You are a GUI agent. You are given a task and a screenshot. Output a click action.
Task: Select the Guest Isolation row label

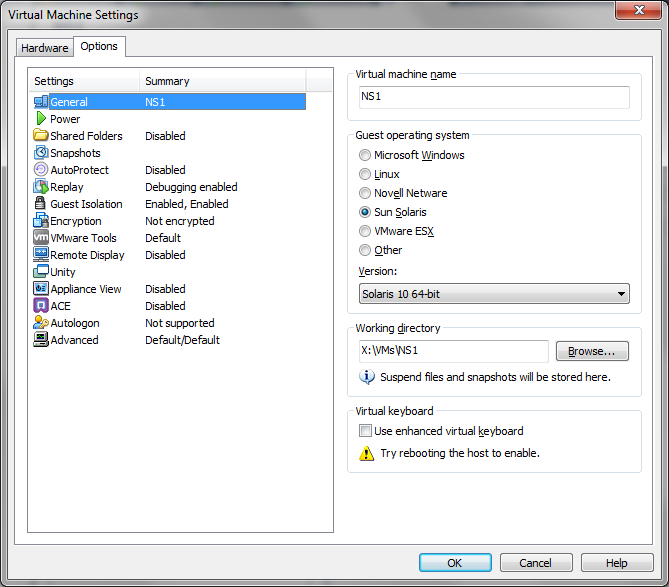[x=87, y=204]
